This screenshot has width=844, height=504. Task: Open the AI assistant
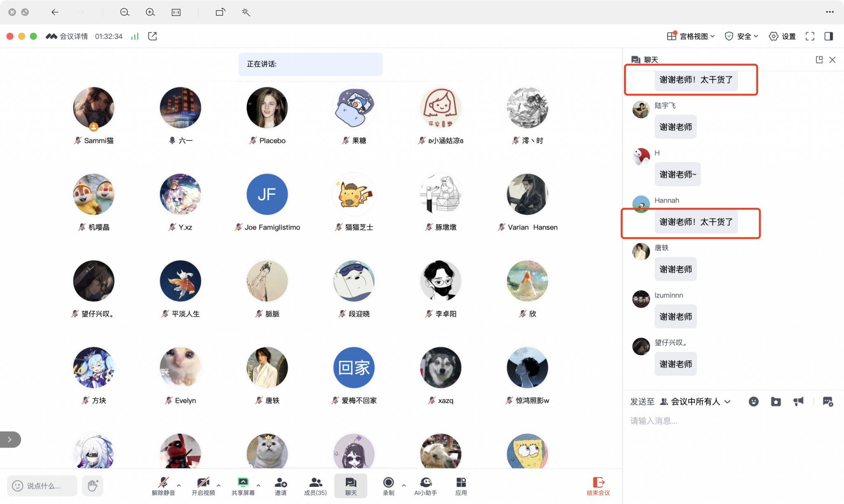click(x=425, y=485)
